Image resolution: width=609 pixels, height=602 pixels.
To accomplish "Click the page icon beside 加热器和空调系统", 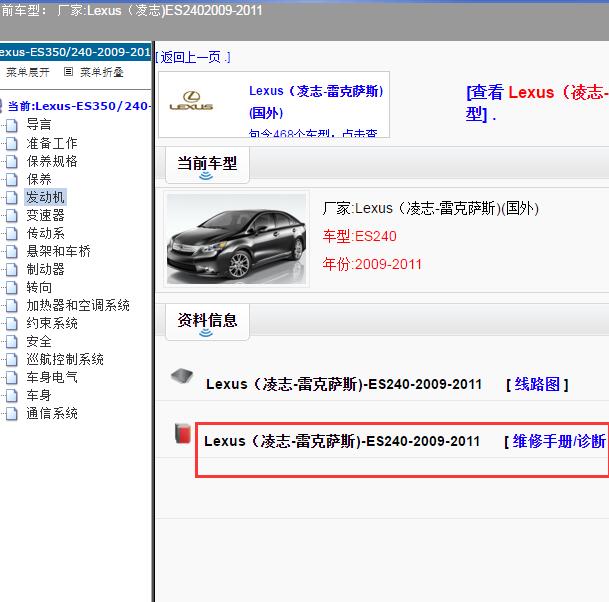I will point(12,306).
